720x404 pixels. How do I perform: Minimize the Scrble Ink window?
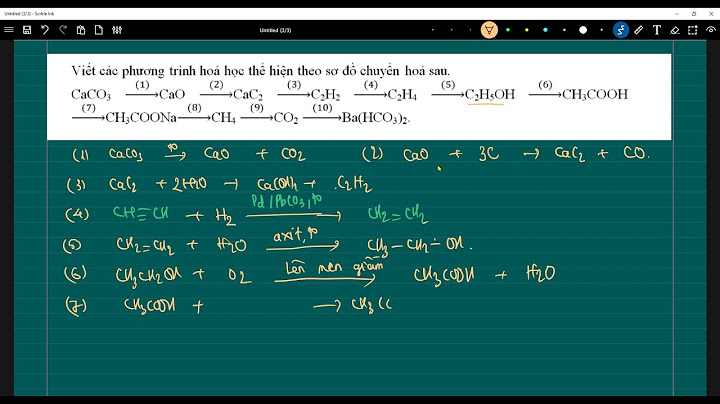pyautogui.click(x=677, y=14)
